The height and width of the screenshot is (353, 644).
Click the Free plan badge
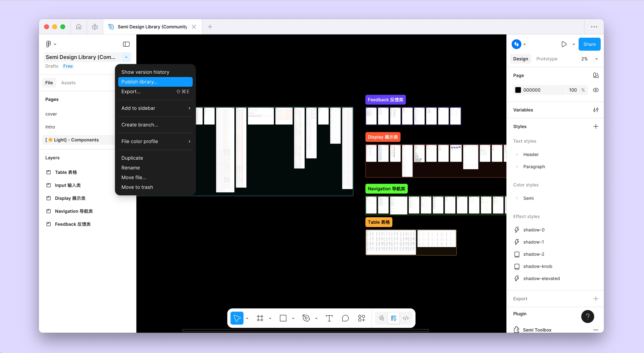point(68,66)
